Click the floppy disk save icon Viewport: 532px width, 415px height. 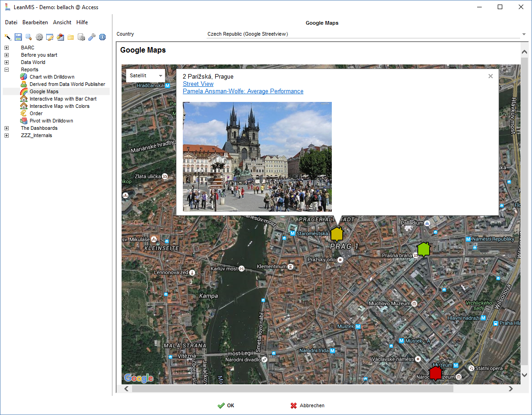point(18,37)
